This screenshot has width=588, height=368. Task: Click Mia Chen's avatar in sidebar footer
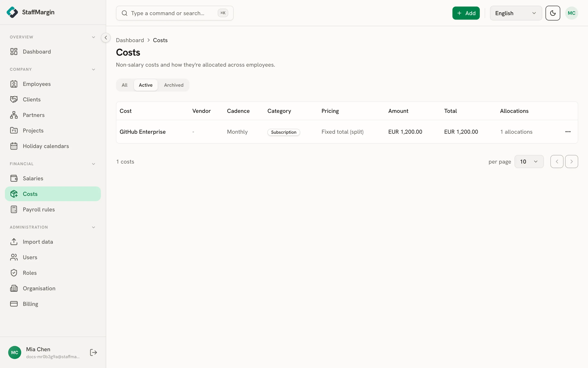tap(14, 352)
